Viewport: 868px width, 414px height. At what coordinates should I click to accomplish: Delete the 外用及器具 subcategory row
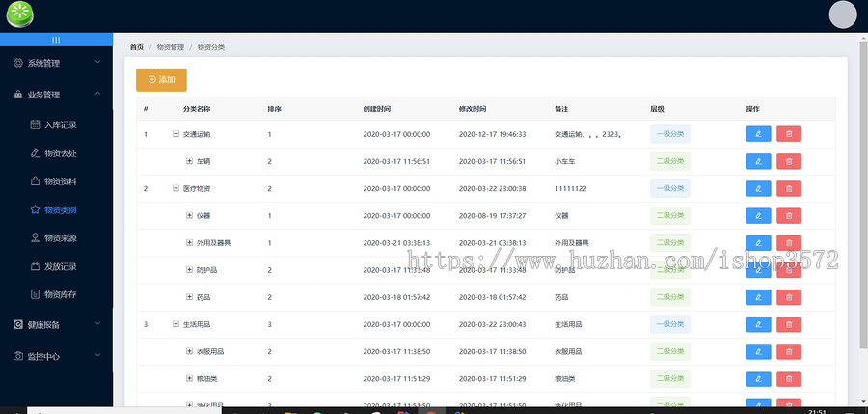coord(789,243)
